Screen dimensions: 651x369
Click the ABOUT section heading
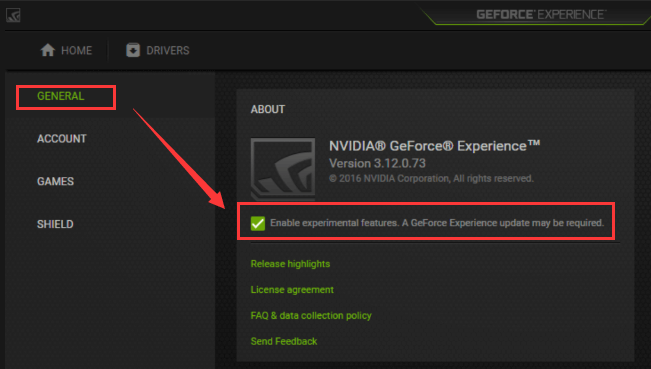click(x=268, y=110)
